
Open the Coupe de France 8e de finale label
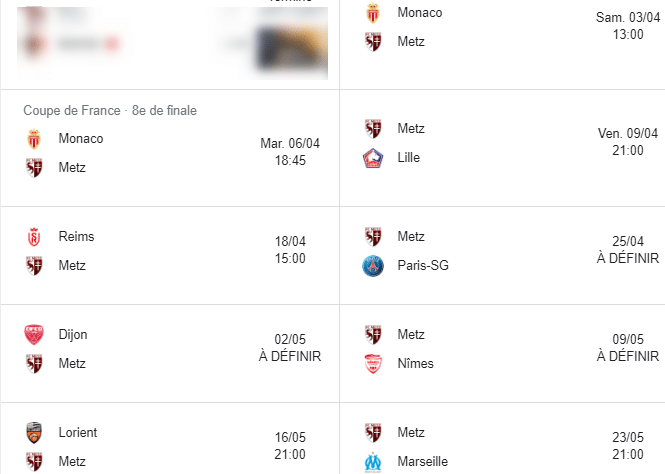(x=110, y=110)
